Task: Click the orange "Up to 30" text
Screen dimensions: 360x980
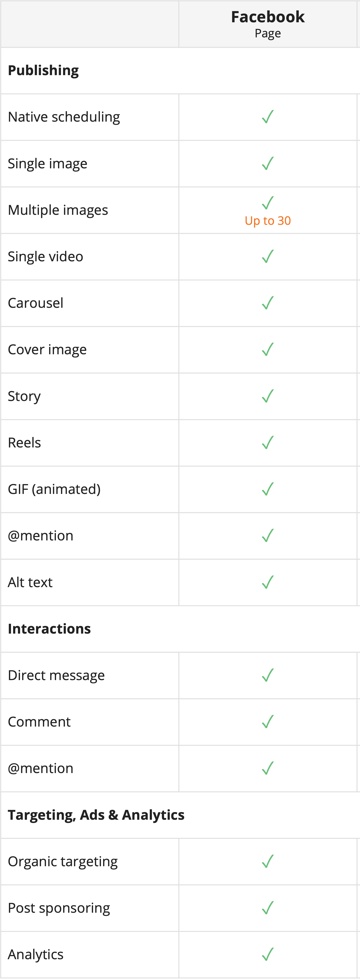Action: [268, 221]
